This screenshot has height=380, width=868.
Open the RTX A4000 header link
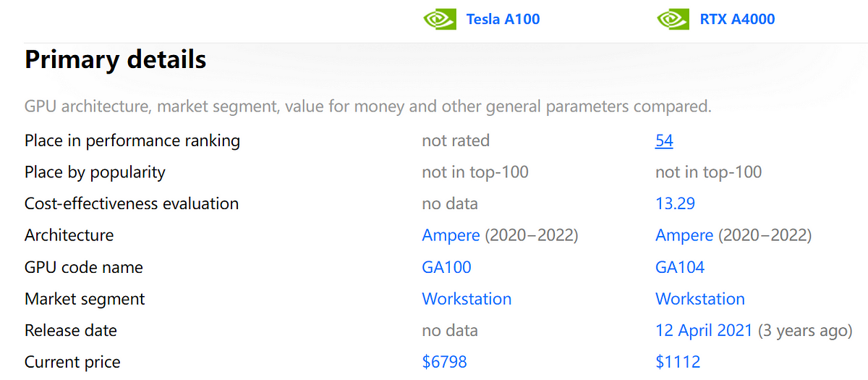pos(737,19)
